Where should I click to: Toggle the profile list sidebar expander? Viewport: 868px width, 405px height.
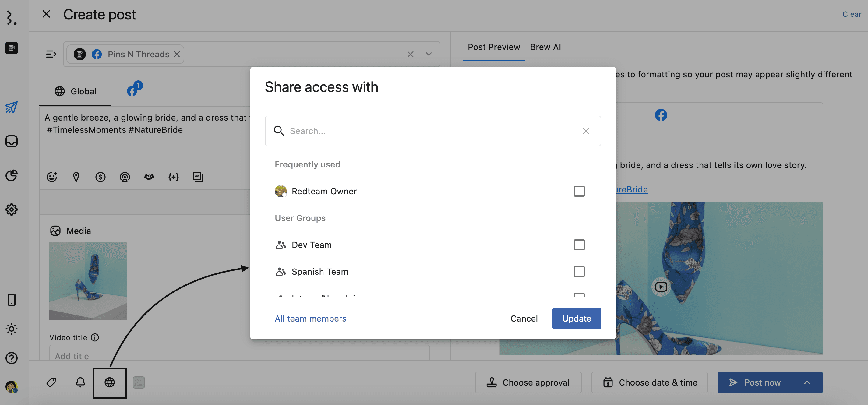point(51,54)
